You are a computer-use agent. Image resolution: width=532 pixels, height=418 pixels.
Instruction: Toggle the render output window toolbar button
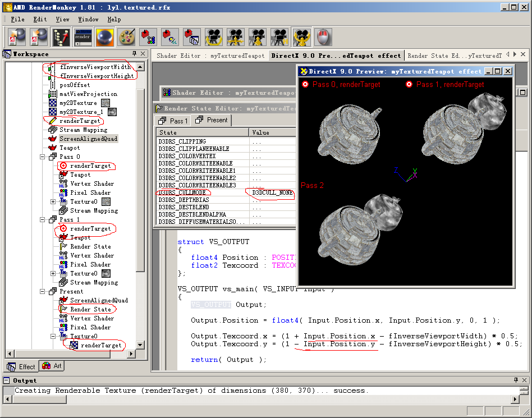tap(83, 37)
